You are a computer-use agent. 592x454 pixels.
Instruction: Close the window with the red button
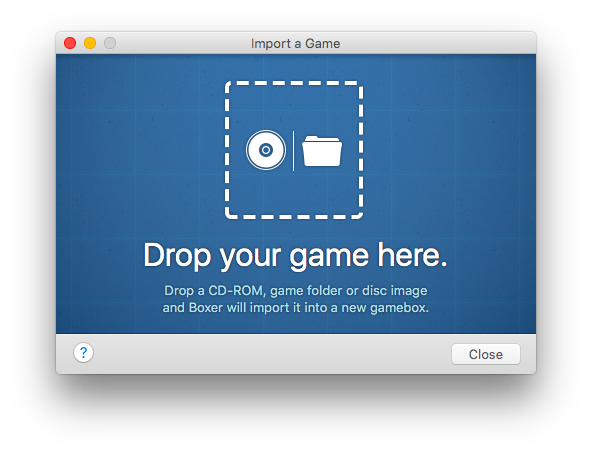(x=70, y=43)
